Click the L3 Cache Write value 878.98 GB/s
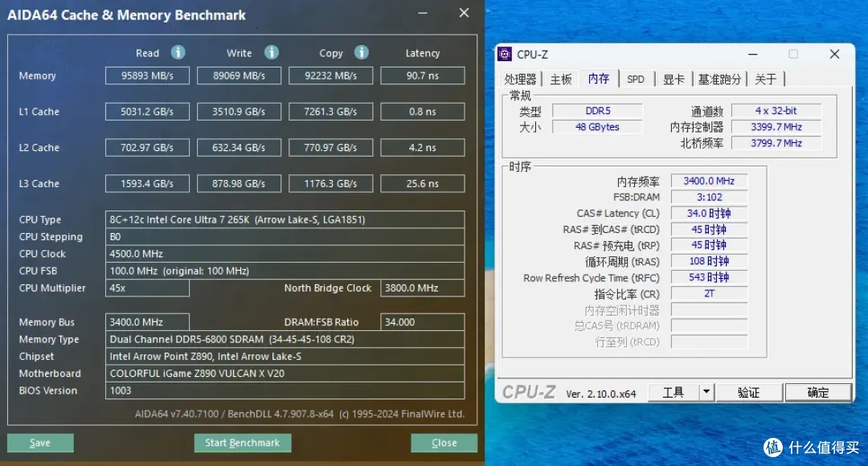 pos(240,184)
